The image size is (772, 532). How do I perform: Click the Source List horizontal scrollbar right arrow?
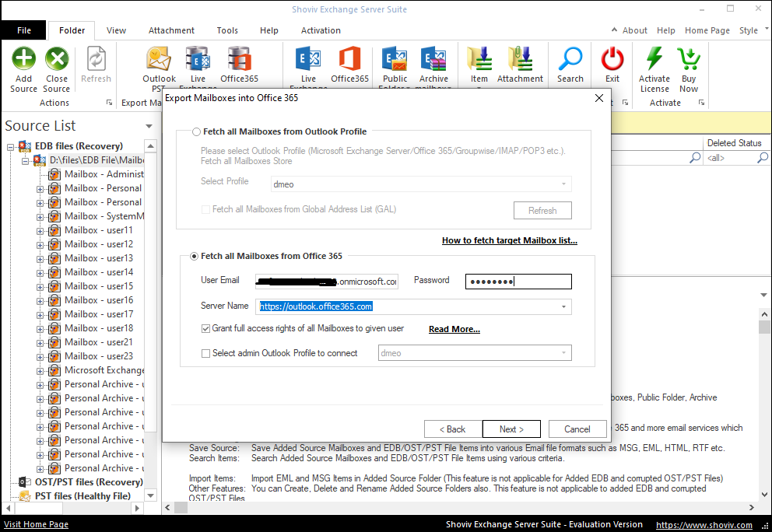coord(138,508)
